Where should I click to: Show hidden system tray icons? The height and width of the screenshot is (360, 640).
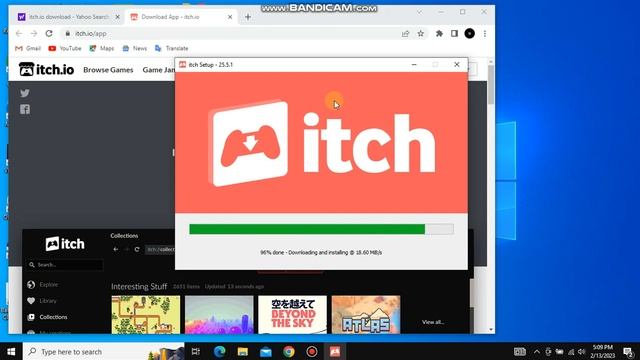[x=537, y=351]
